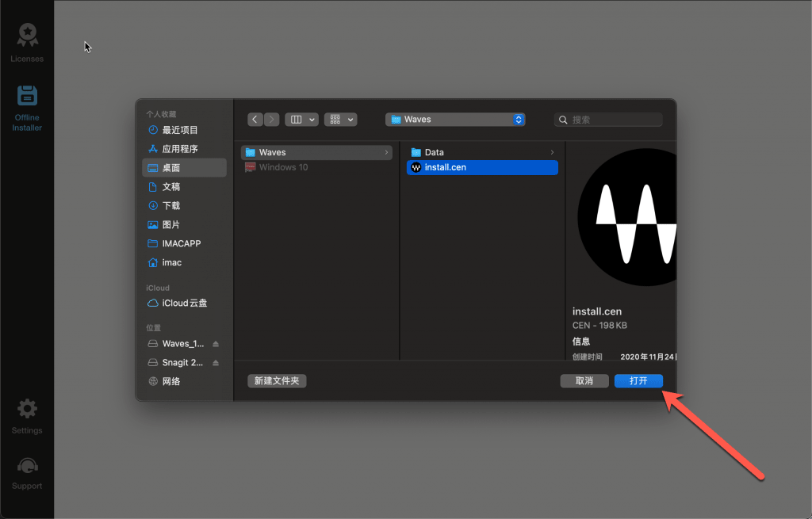
Task: Go back with the left chevron button
Action: [x=255, y=120]
